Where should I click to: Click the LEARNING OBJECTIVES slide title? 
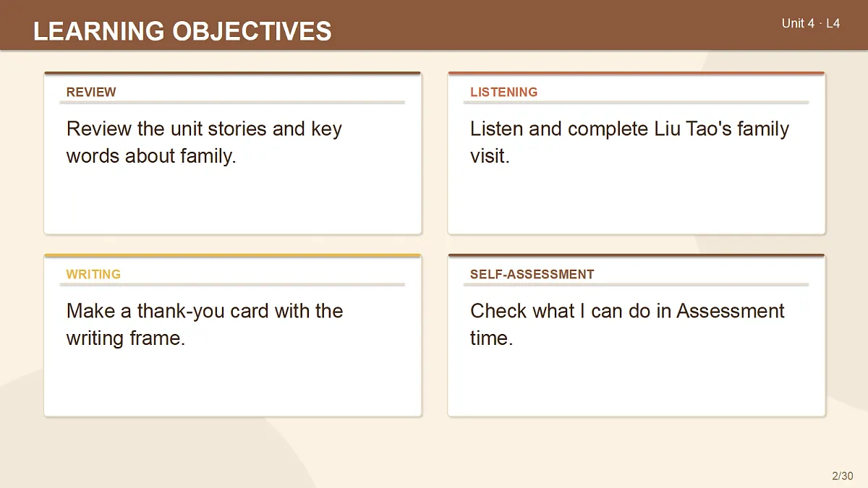182,31
